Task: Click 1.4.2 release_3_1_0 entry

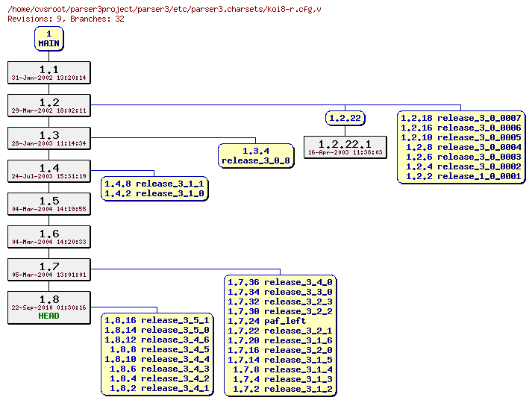Action: click(x=154, y=193)
